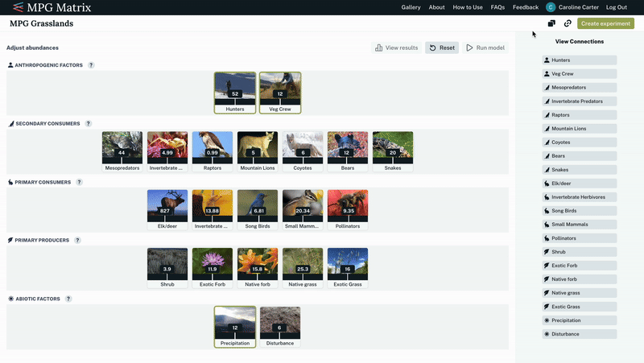The height and width of the screenshot is (363, 644).
Task: Select the Disturbance card
Action: click(x=280, y=327)
